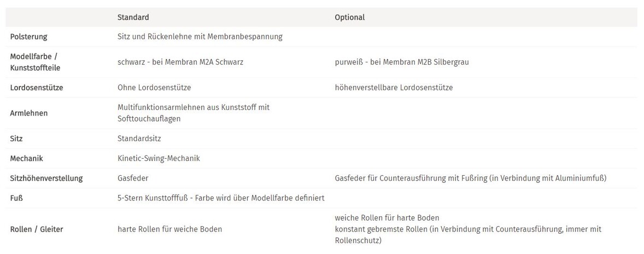Click the weiche Rollen für harte Boden text
644x254 pixels.
point(387,218)
